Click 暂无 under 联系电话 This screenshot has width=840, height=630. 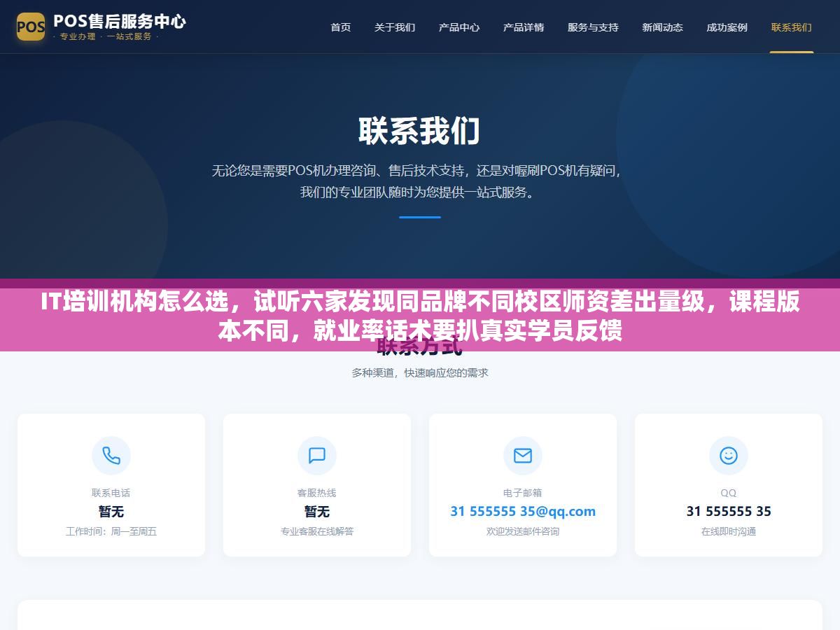pyautogui.click(x=111, y=512)
